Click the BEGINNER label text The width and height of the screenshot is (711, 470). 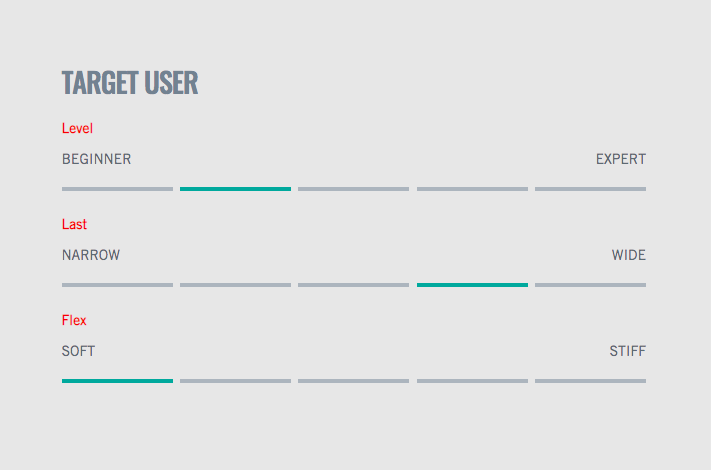click(97, 159)
